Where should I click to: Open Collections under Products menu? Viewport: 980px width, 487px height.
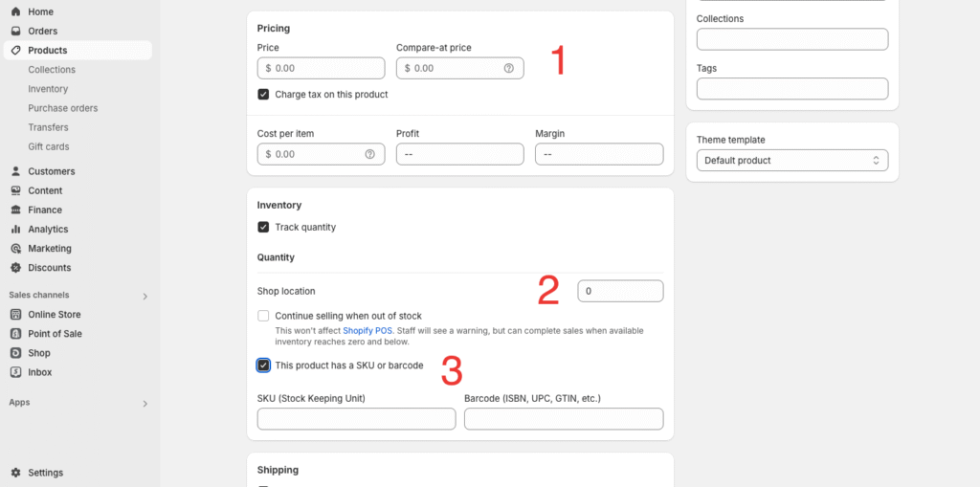(52, 70)
